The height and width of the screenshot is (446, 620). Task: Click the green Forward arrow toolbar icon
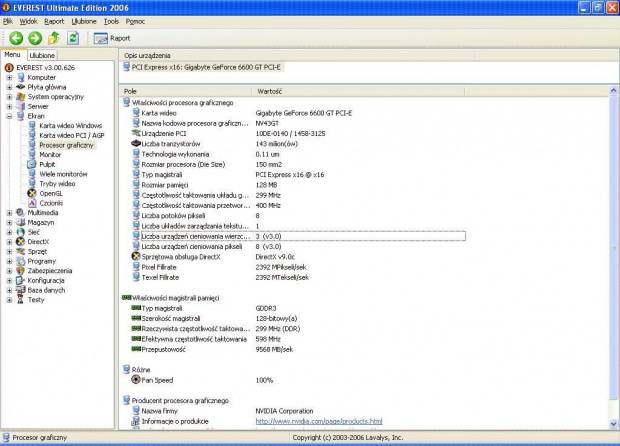(x=35, y=38)
